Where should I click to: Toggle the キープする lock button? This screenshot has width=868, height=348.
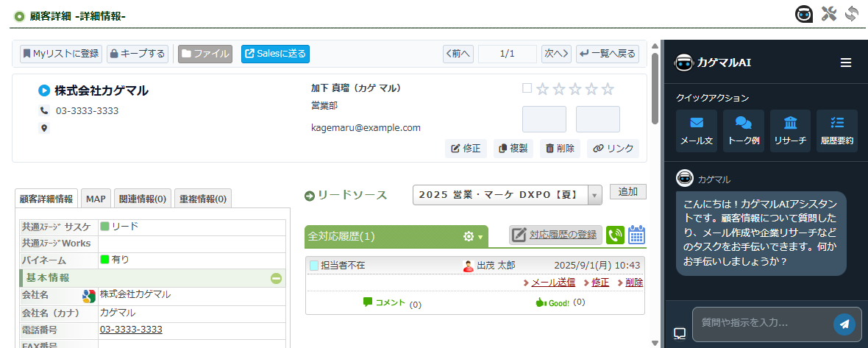[x=137, y=54]
